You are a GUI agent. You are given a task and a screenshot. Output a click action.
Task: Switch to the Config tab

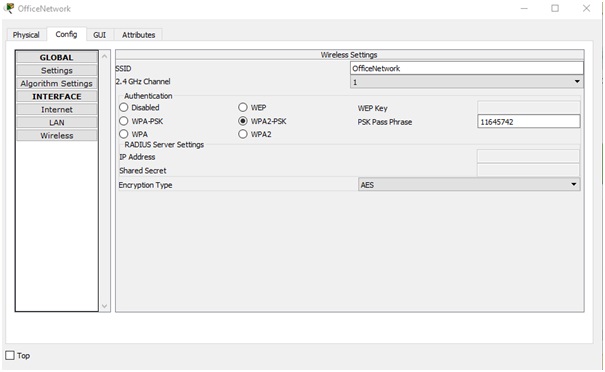click(66, 34)
